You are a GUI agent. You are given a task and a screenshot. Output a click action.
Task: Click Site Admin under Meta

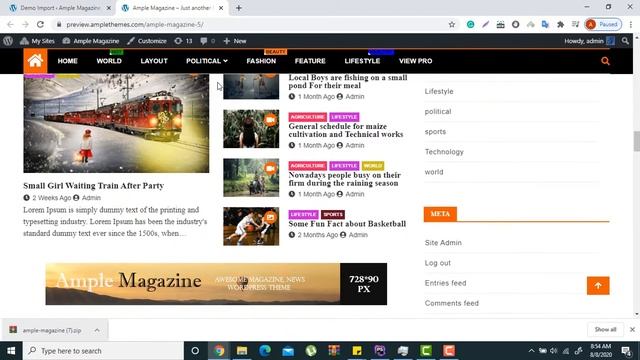pyautogui.click(x=443, y=243)
